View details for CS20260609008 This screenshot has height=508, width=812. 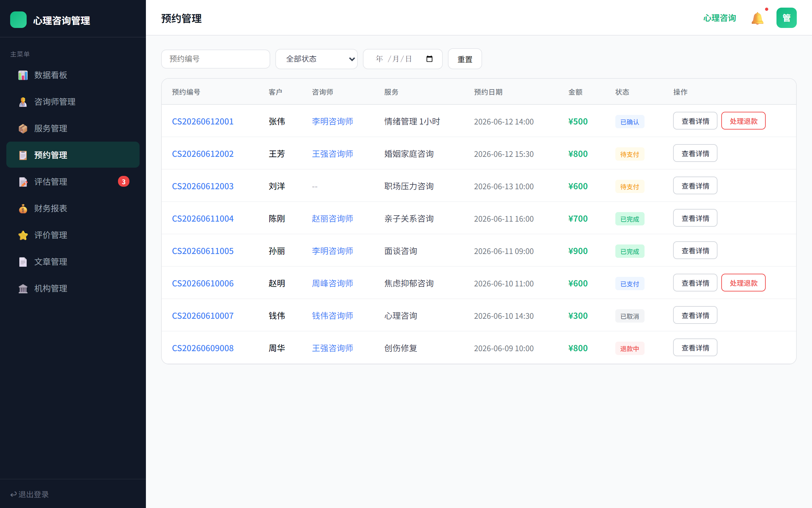click(x=695, y=348)
